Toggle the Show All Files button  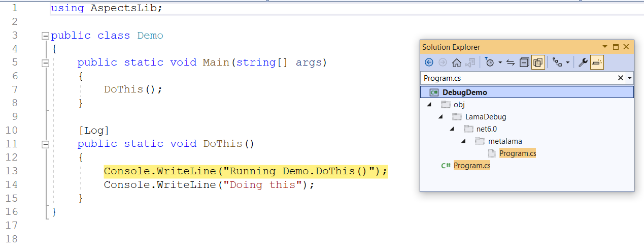538,62
